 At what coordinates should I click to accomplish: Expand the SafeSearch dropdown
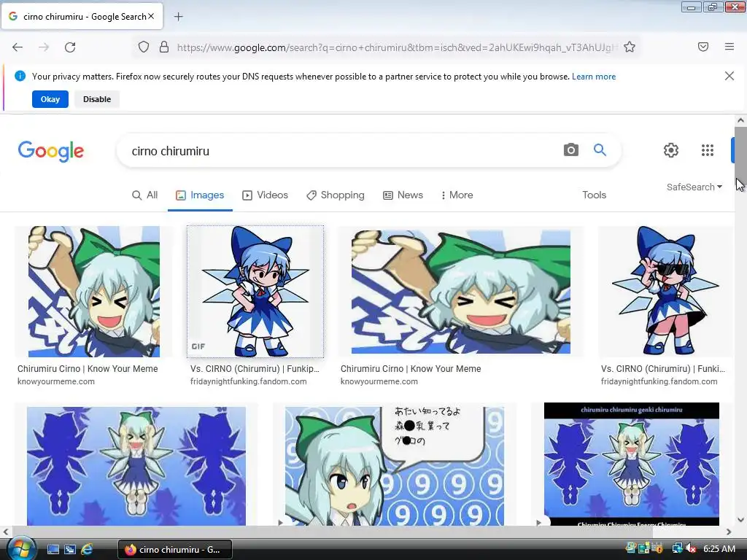(694, 187)
